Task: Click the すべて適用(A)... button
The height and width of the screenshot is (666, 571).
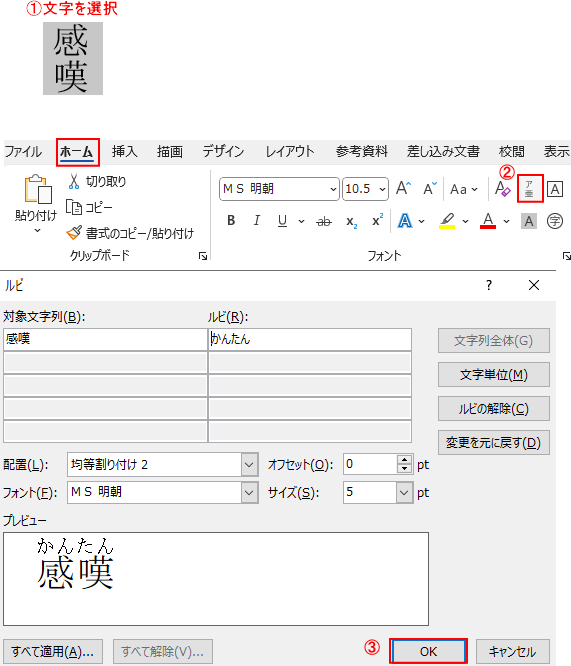Action: click(x=53, y=652)
